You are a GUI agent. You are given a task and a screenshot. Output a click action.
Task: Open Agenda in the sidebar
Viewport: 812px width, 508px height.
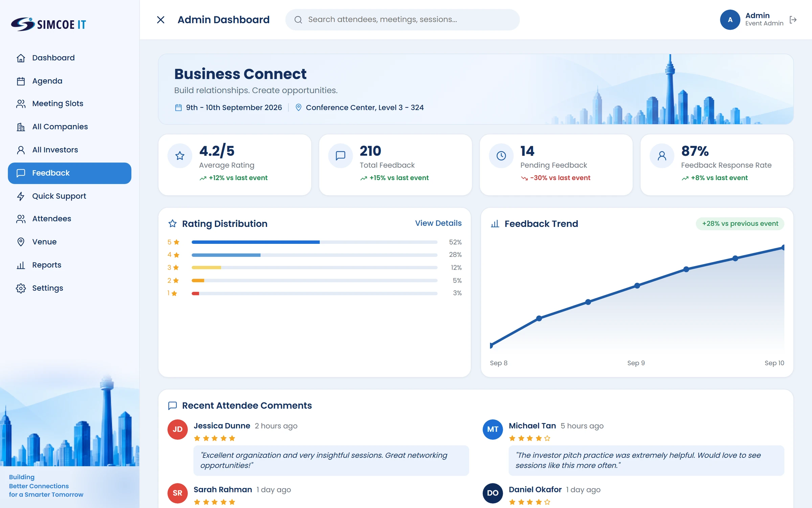point(69,81)
